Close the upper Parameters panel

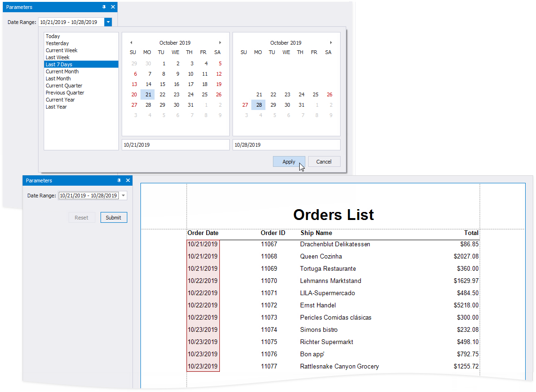pyautogui.click(x=113, y=7)
